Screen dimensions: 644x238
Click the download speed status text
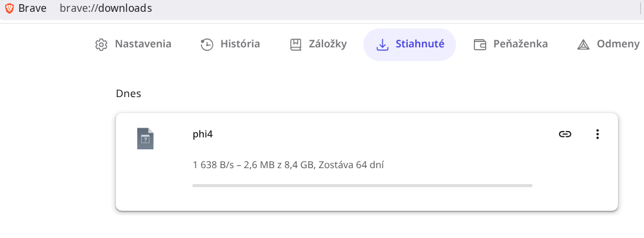pos(288,165)
